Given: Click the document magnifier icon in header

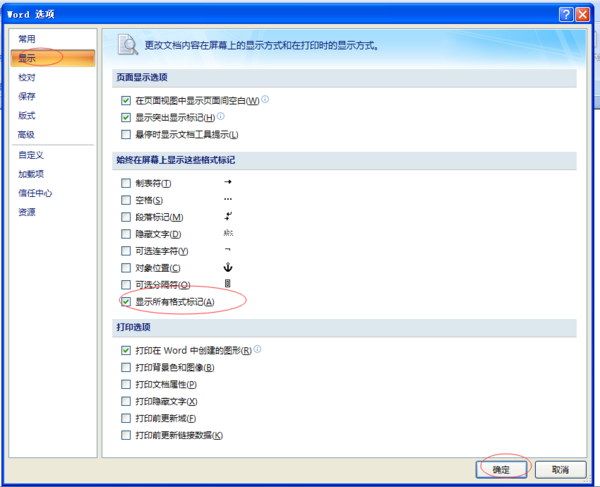Looking at the screenshot, I should point(128,44).
